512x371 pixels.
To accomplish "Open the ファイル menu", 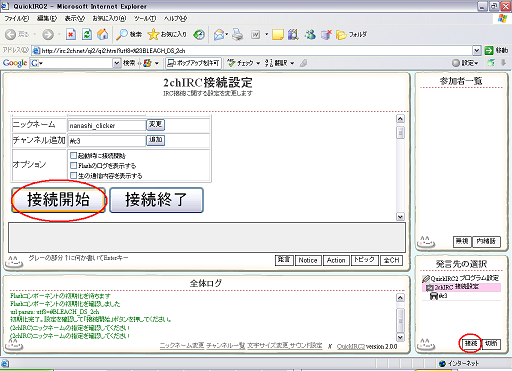I will pyautogui.click(x=17, y=19).
